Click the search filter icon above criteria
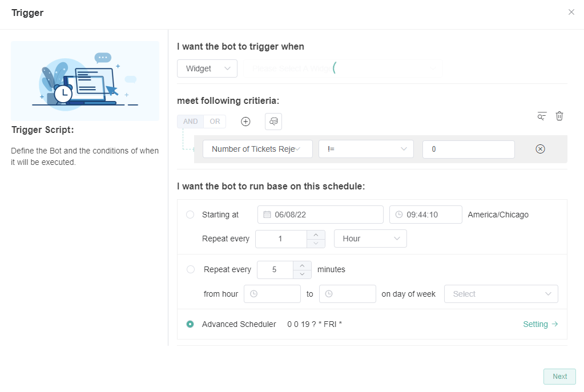This screenshot has height=392, width=584. [x=542, y=116]
